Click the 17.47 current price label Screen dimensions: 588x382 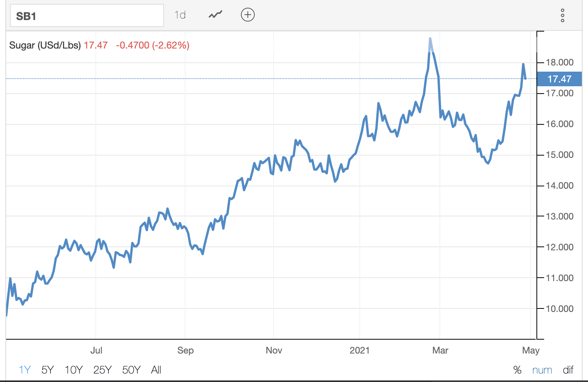tap(559, 79)
